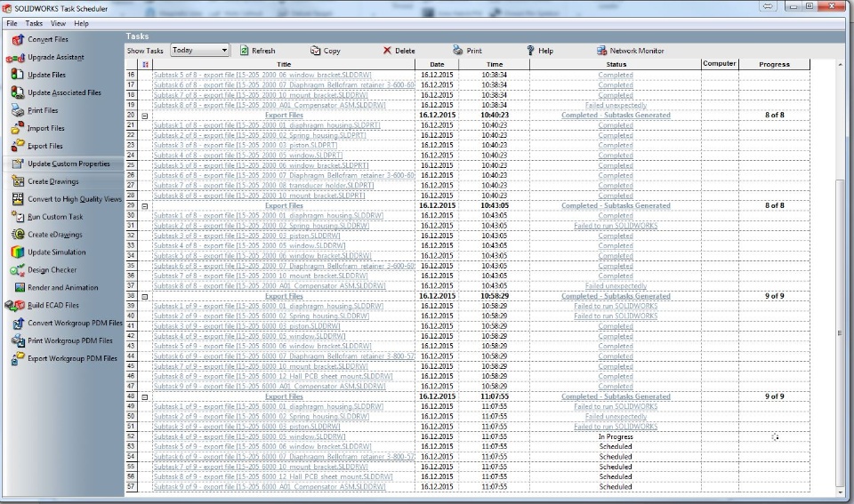Open Subtask 9 of 9 Compensator ASM in row 57
The width and height of the screenshot is (854, 504).
pyautogui.click(x=269, y=487)
